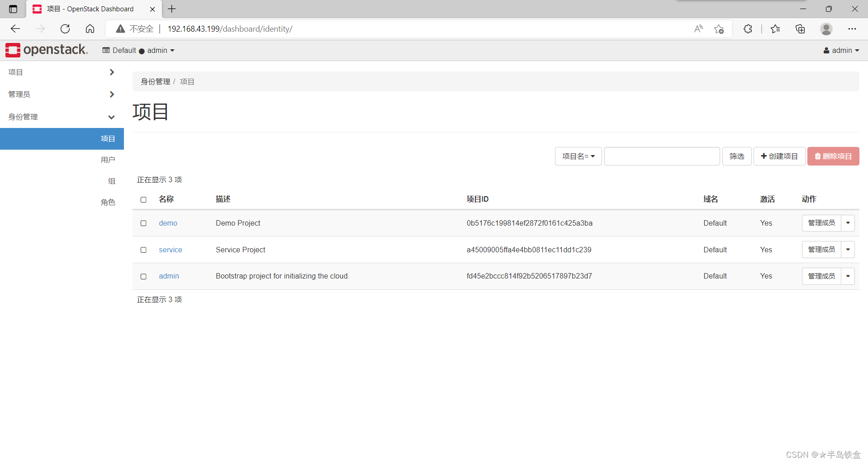
Task: Click the 'Demo Project' description cell
Action: pyautogui.click(x=238, y=223)
